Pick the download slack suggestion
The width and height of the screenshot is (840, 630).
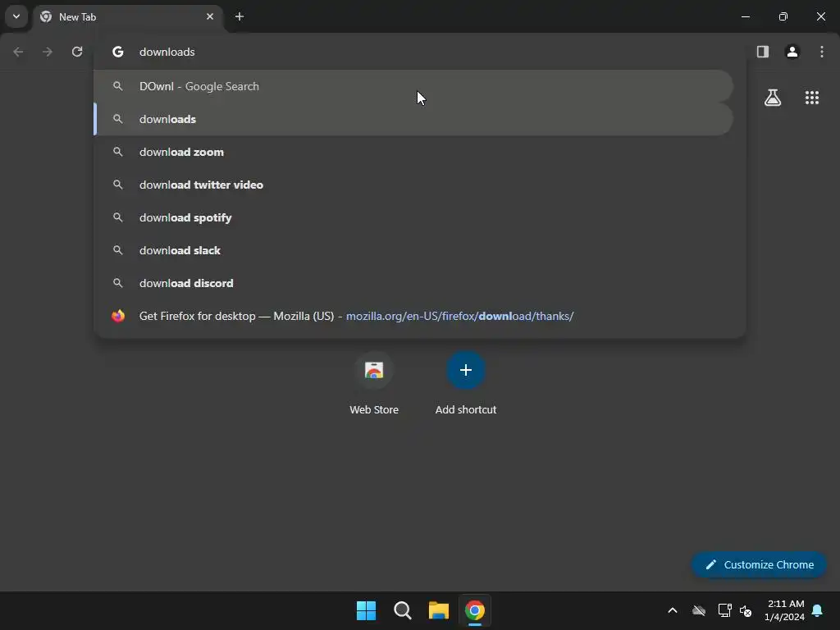point(413,250)
